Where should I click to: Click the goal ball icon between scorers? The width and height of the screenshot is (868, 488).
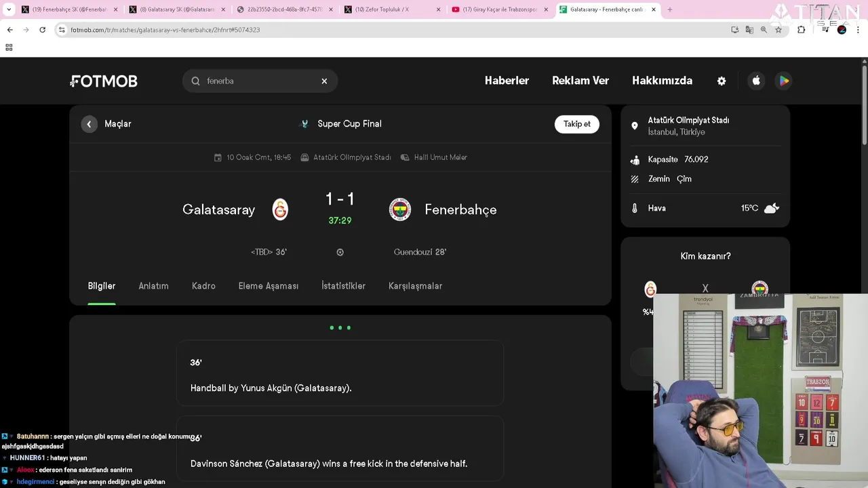(340, 252)
